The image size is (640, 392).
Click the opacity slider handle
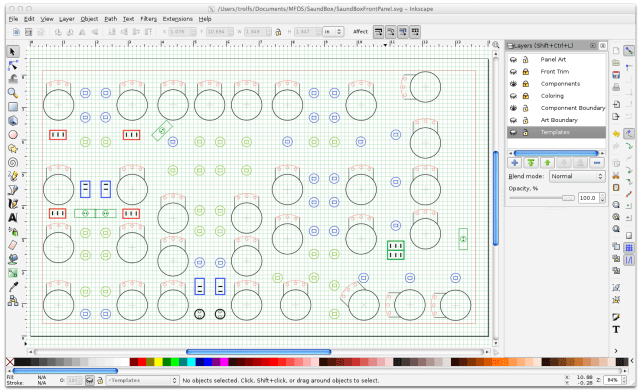tap(568, 198)
